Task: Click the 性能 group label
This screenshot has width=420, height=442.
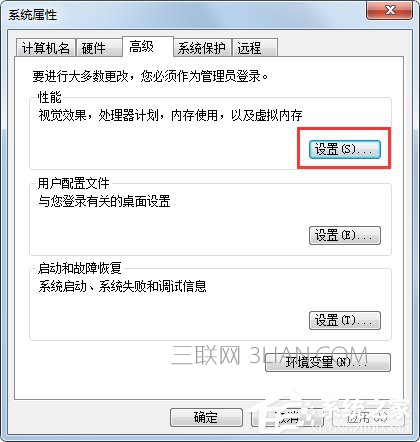Action: 49,97
